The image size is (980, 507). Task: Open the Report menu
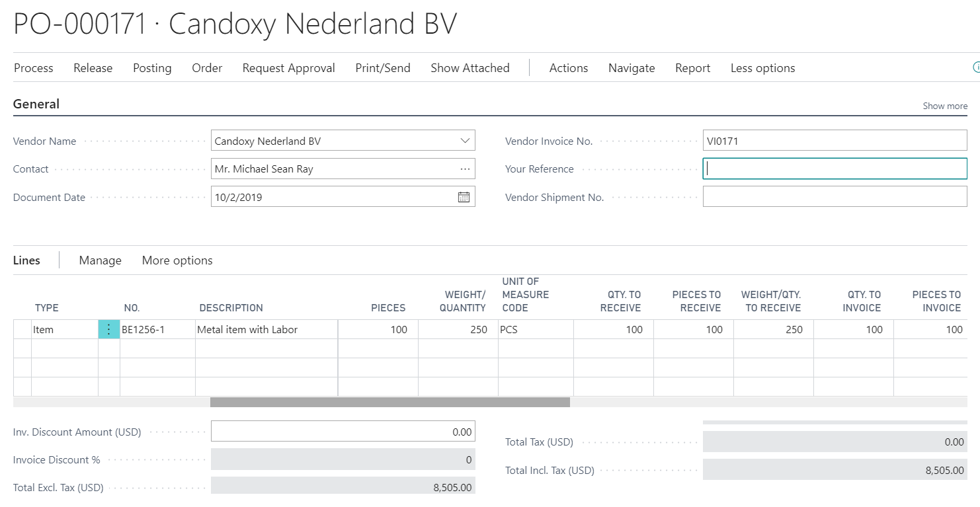pyautogui.click(x=693, y=68)
